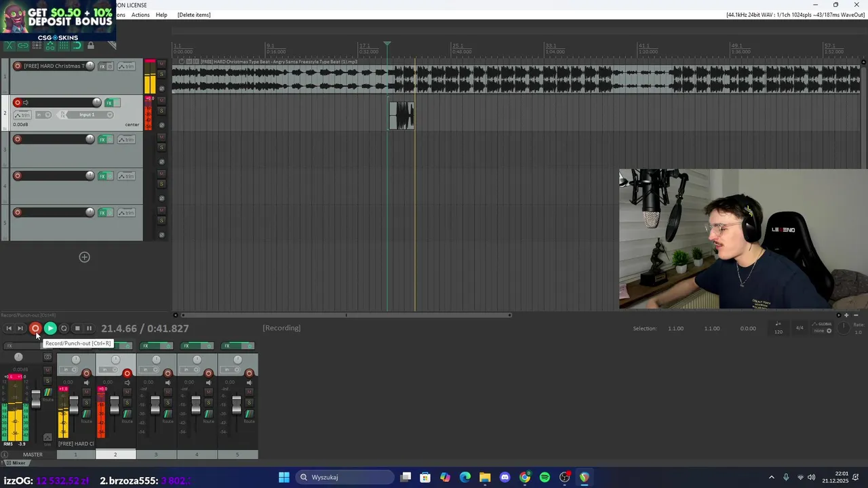Screen dimensions: 868x488
Task: Open Spotify from the taskbar
Action: point(545,477)
